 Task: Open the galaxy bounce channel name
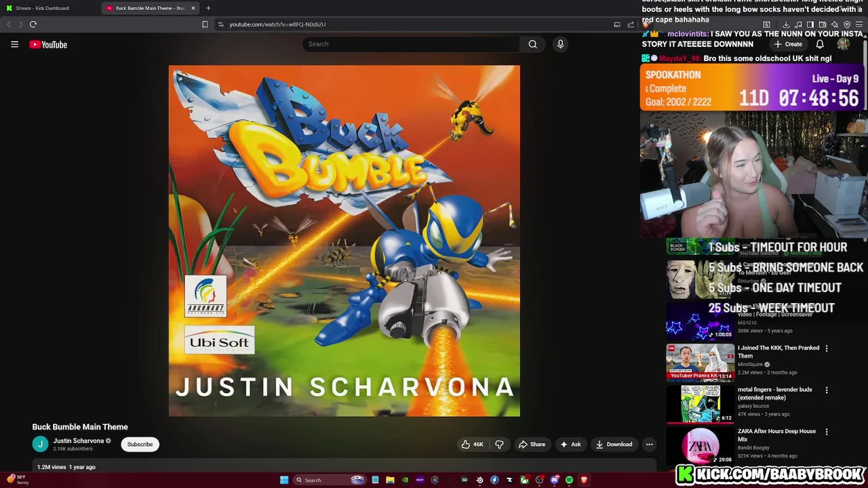(x=753, y=406)
